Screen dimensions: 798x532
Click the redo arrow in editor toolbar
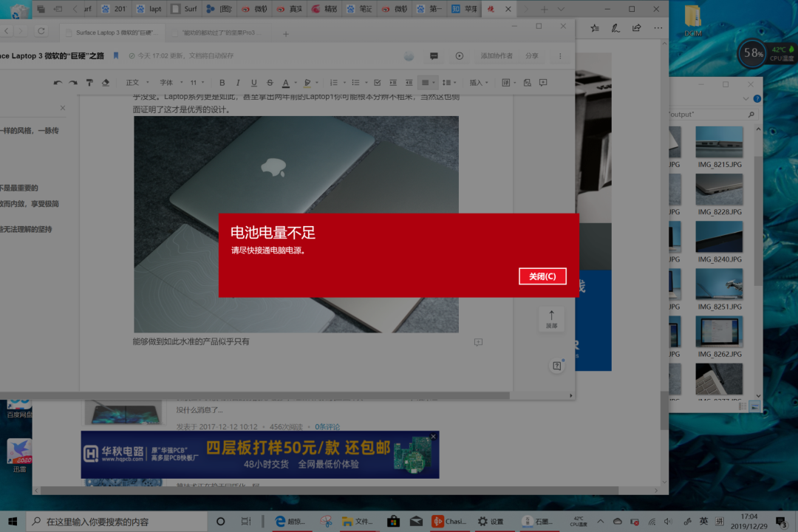73,83
